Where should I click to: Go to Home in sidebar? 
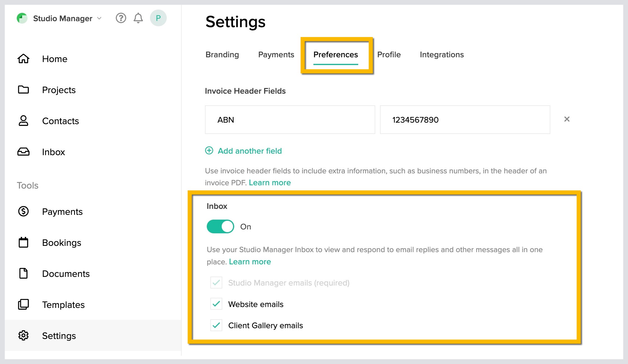(55, 59)
